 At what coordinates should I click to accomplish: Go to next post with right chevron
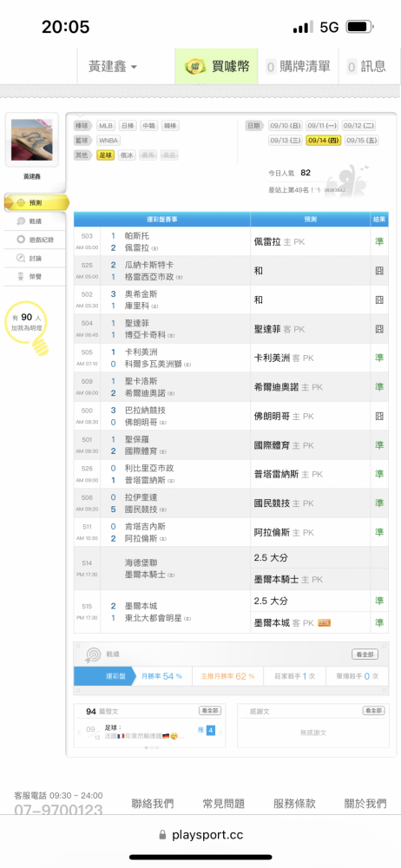[220, 732]
